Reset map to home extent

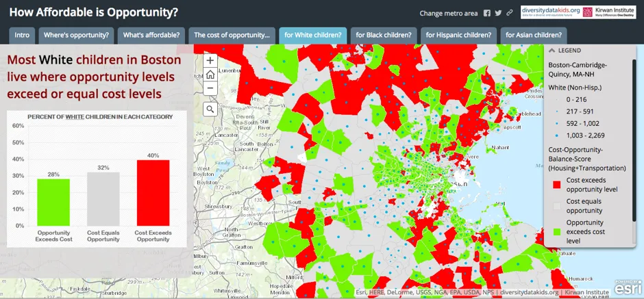[x=210, y=75]
